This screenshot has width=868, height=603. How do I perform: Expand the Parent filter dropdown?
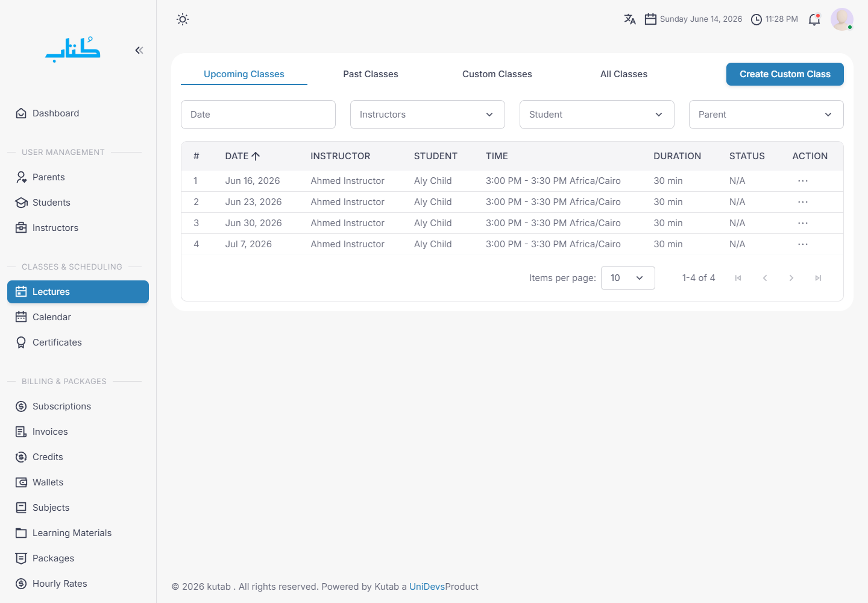pyautogui.click(x=766, y=115)
